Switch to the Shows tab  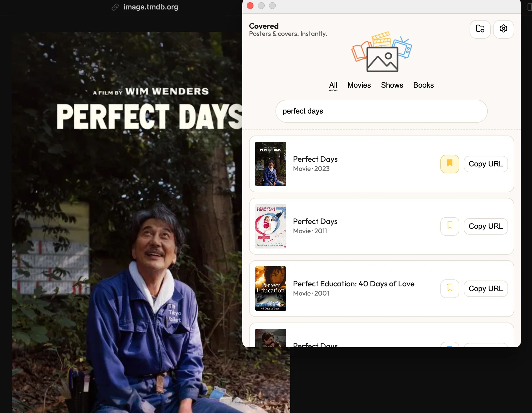[392, 85]
